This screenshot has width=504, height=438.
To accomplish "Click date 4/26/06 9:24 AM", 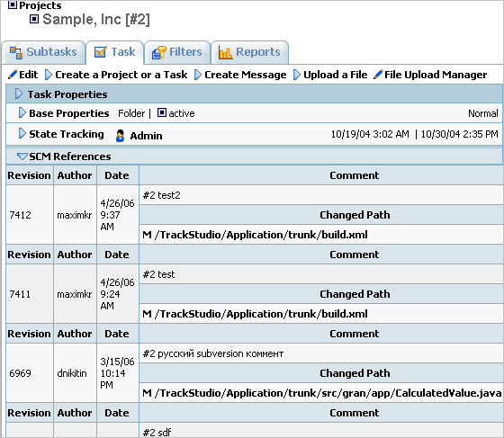I will (x=117, y=294).
